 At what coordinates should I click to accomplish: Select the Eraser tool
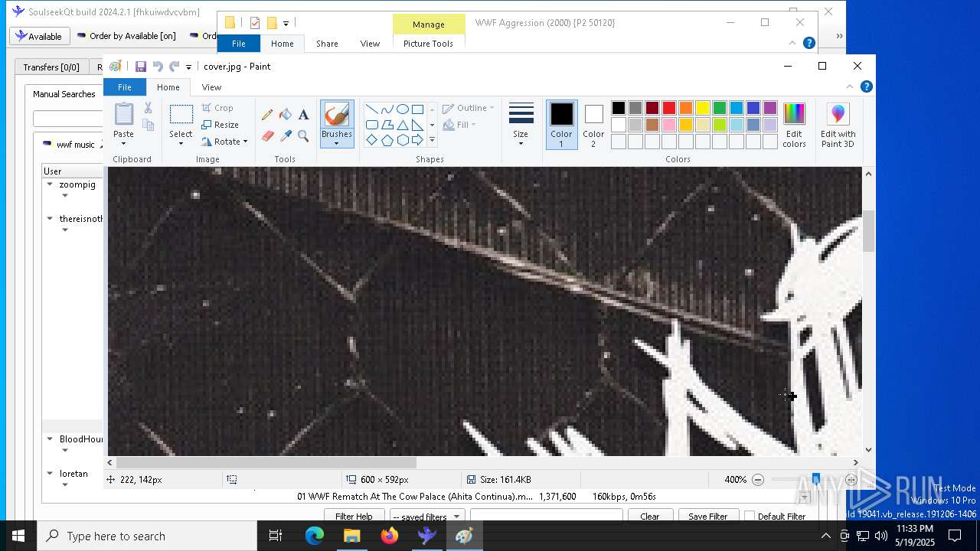[267, 136]
